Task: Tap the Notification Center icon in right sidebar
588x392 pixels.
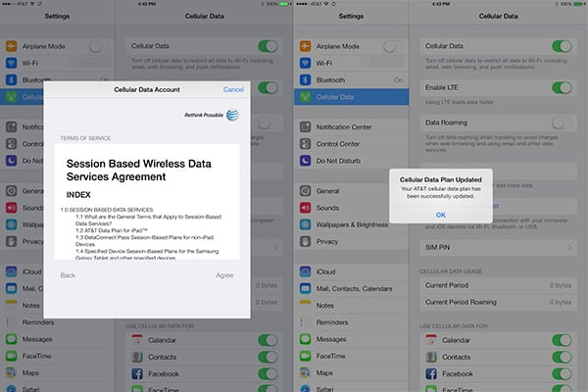Action: [x=305, y=126]
